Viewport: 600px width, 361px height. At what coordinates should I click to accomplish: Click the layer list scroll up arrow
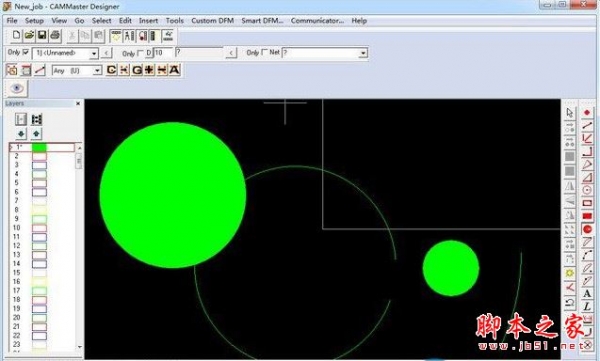tap(80, 148)
